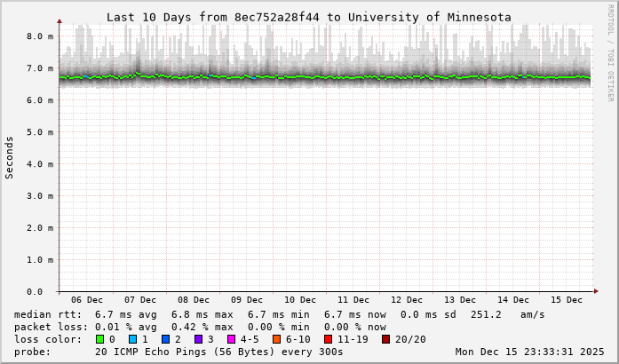Screen dimensions: 619x364
Task: Click the 06 Dec date label
Action: point(87,300)
